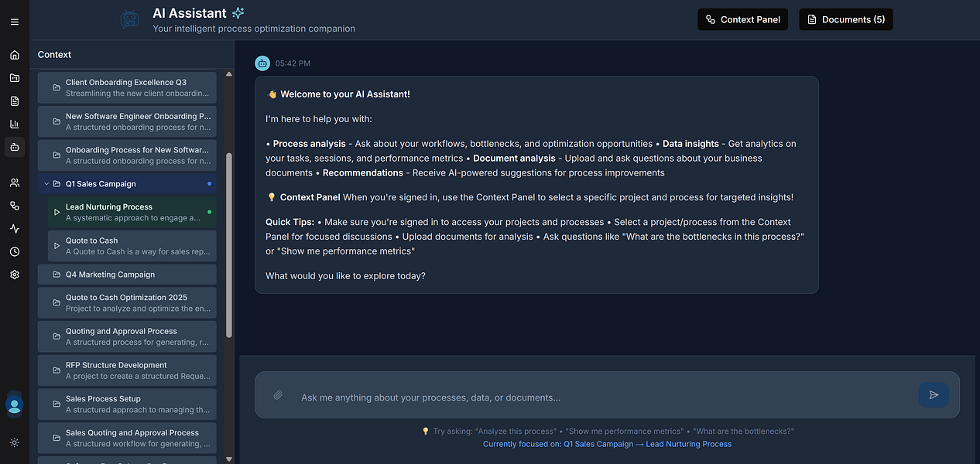Viewport: 980px width, 464px height.
Task: Open analytics bar chart sidebar icon
Action: (14, 124)
